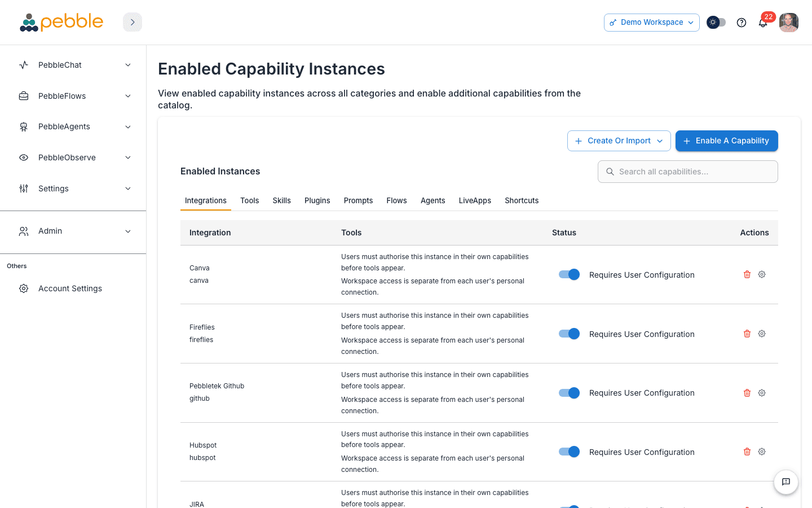Click the Integration column header
This screenshot has width=812, height=508.
[x=210, y=233]
